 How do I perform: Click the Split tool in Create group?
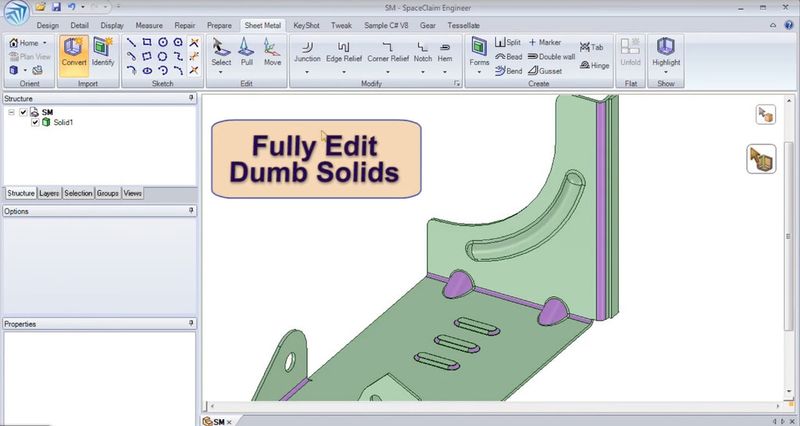coord(508,42)
